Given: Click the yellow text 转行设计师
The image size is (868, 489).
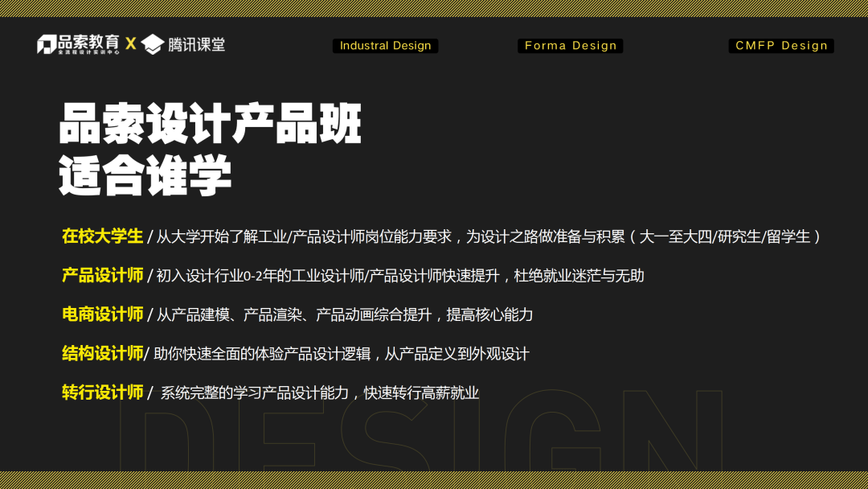Looking at the screenshot, I should pyautogui.click(x=102, y=392).
